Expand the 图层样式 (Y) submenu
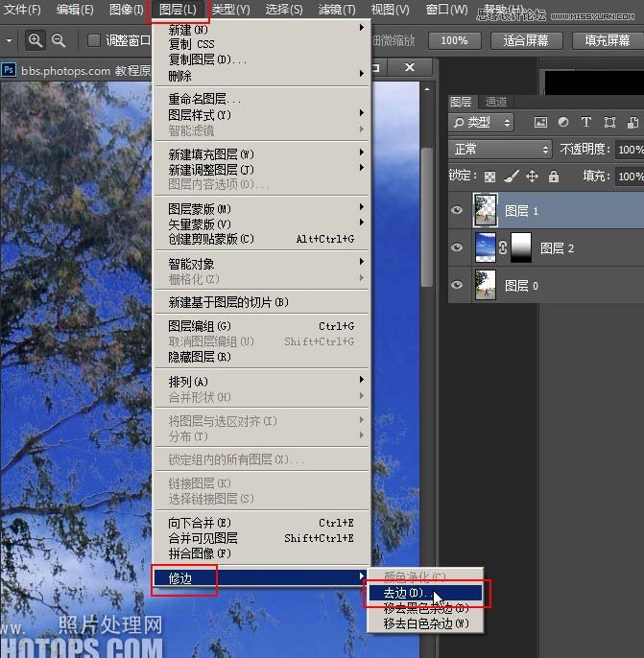The width and height of the screenshot is (644, 658). coord(263,114)
